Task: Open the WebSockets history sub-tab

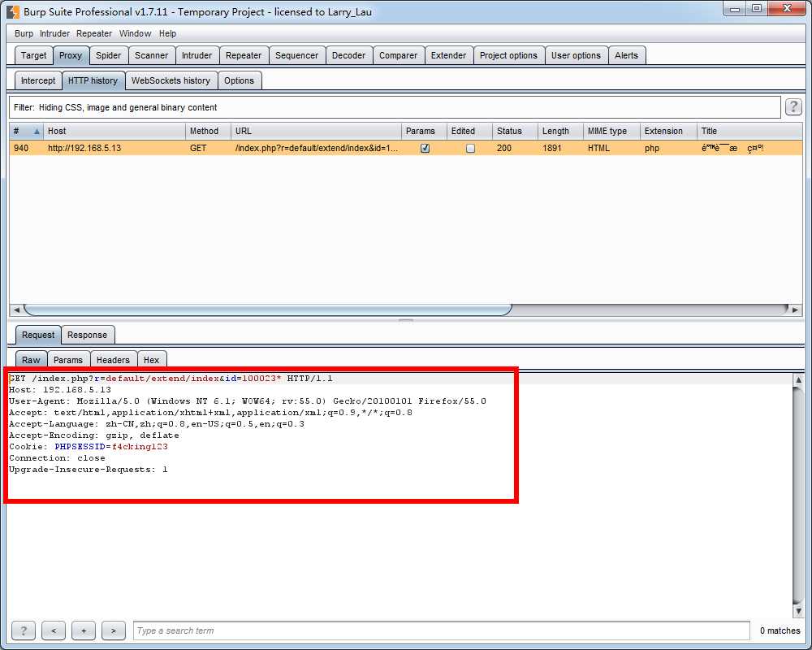Action: [x=171, y=81]
